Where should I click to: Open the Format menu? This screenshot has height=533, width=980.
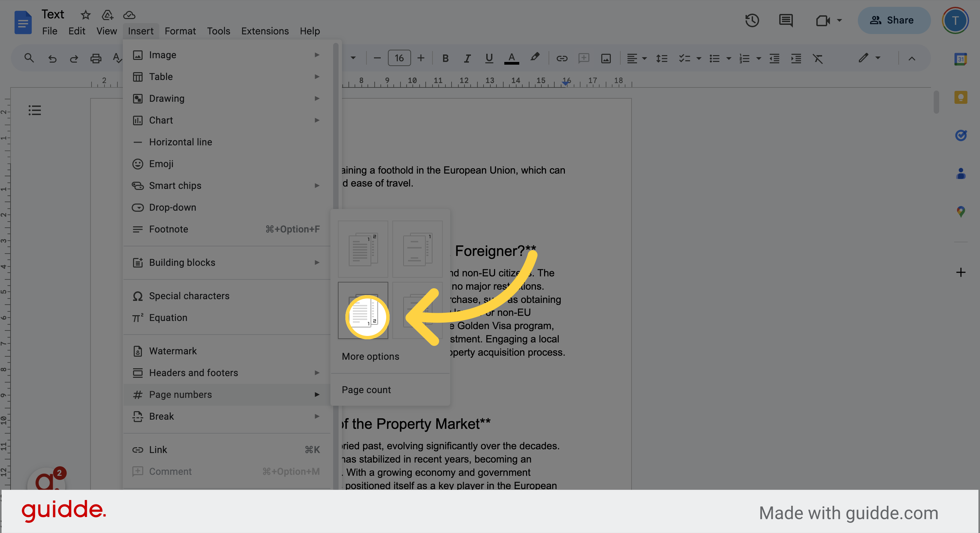[180, 31]
